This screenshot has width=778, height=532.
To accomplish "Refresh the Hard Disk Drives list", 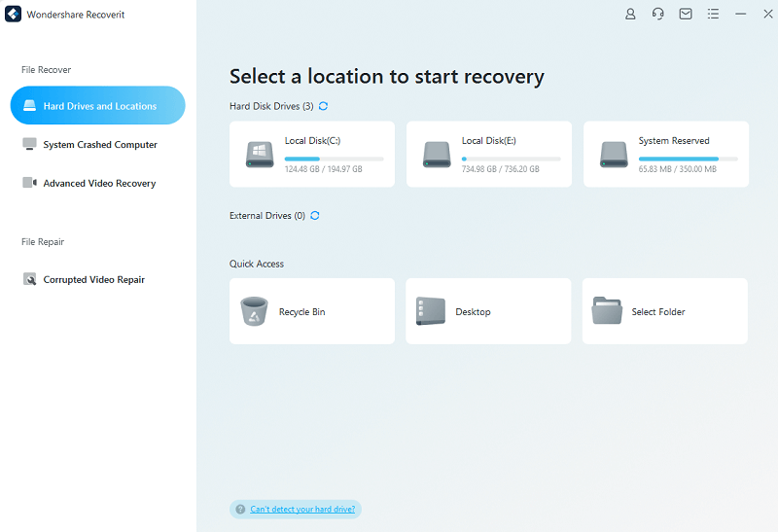I will 323,106.
